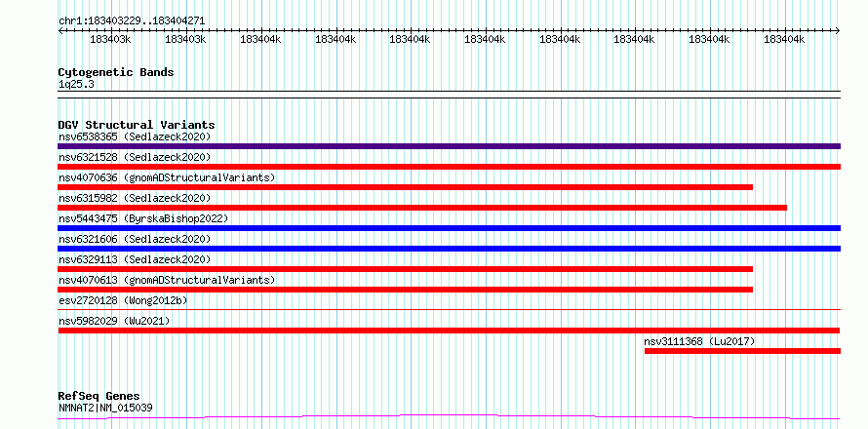The width and height of the screenshot is (868, 429).
Task: Click the nsv6538365 (Sedlazeck2020) variant label
Action: pyautogui.click(x=135, y=136)
